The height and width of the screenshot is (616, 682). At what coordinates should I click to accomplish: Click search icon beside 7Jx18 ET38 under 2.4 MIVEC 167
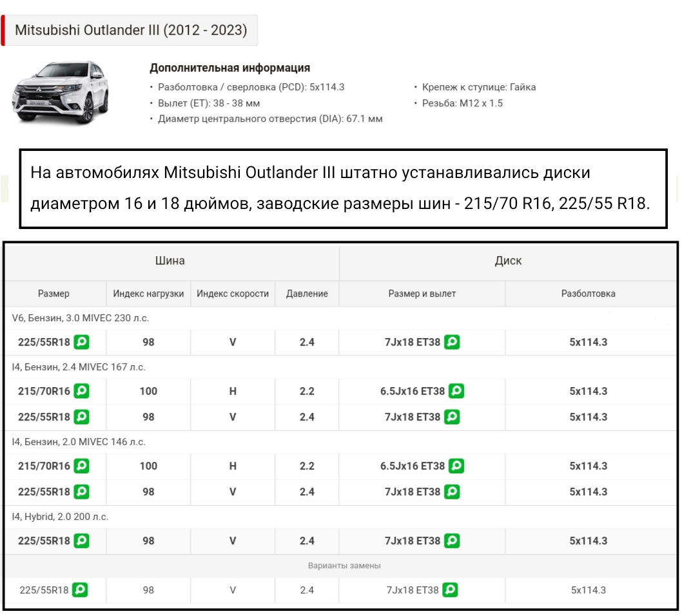452,417
